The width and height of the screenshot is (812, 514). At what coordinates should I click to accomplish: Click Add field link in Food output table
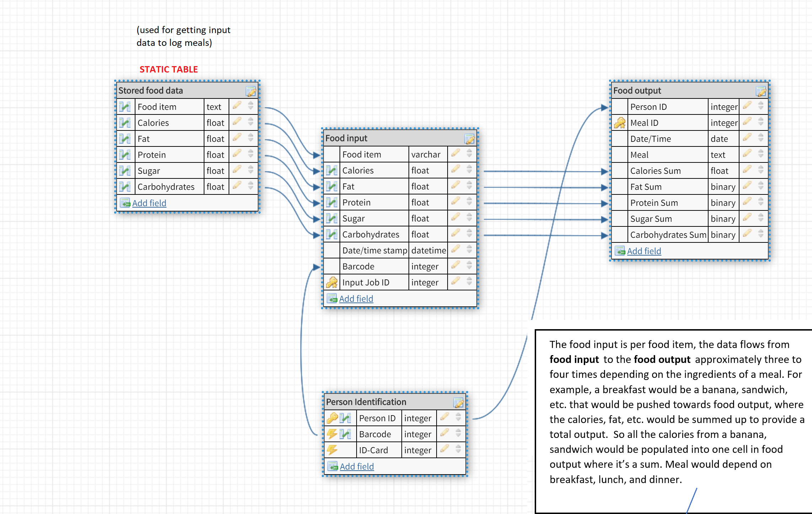tap(644, 251)
